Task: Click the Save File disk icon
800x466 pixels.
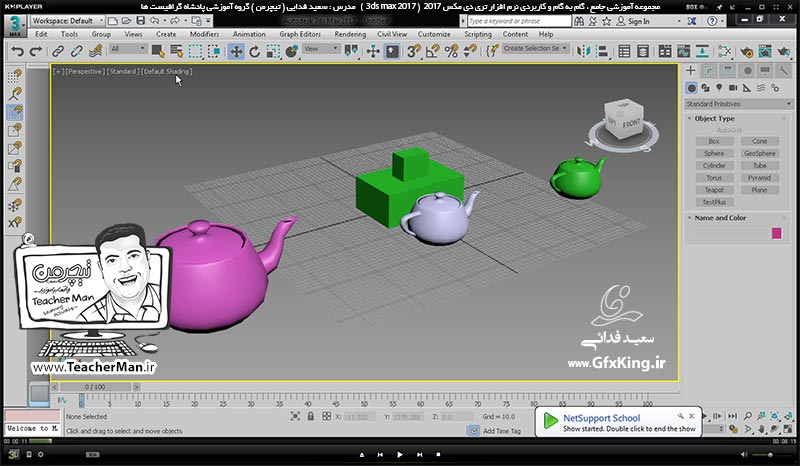Action: (x=140, y=21)
